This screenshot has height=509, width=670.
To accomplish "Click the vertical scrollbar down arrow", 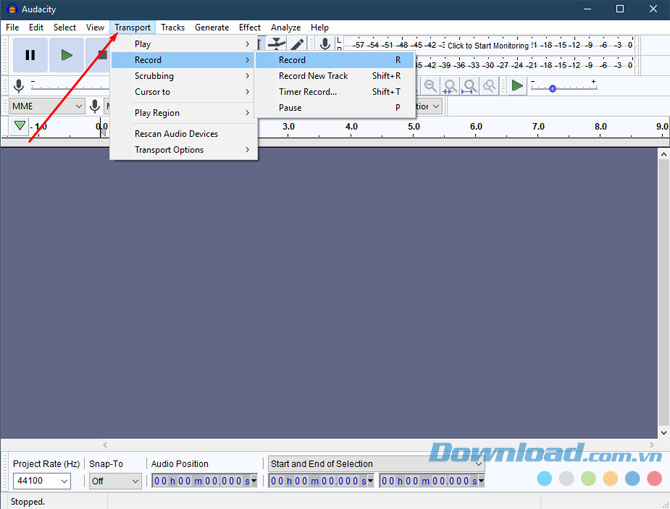I will coord(664,433).
